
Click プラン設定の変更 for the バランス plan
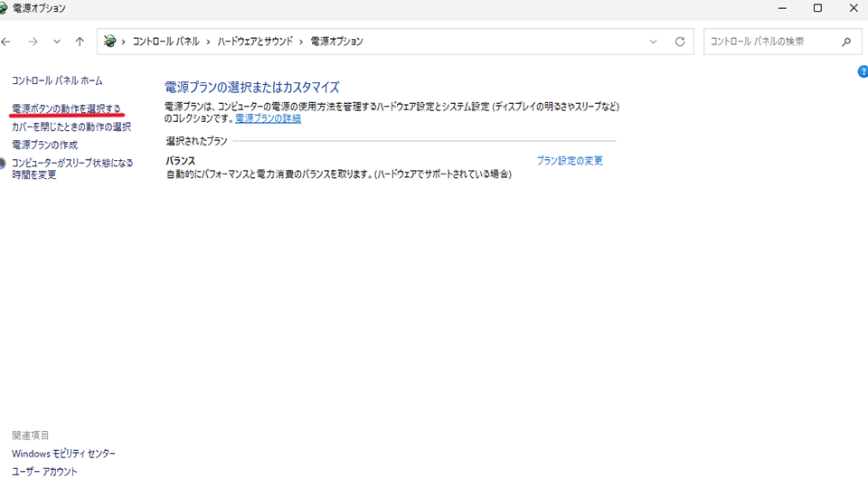pos(569,161)
